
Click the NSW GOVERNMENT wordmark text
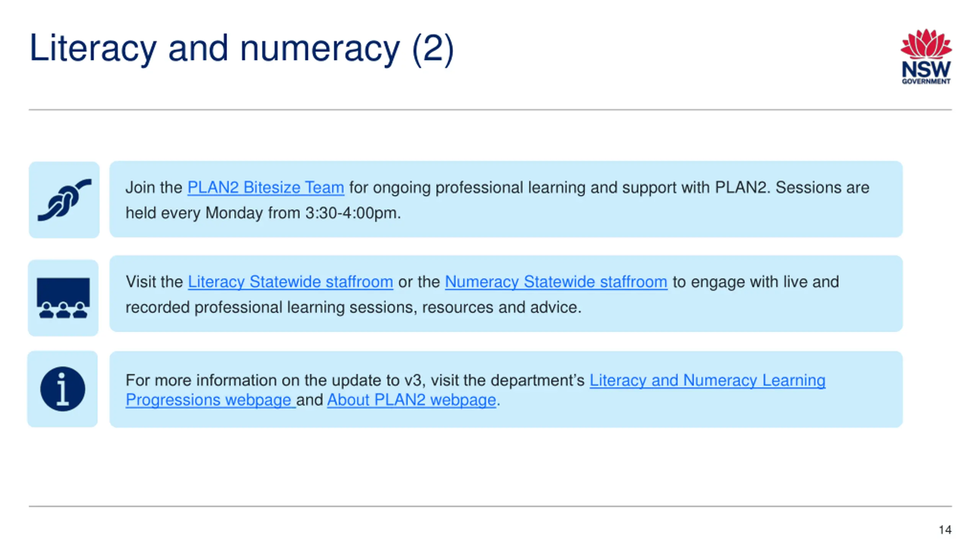pos(926,73)
